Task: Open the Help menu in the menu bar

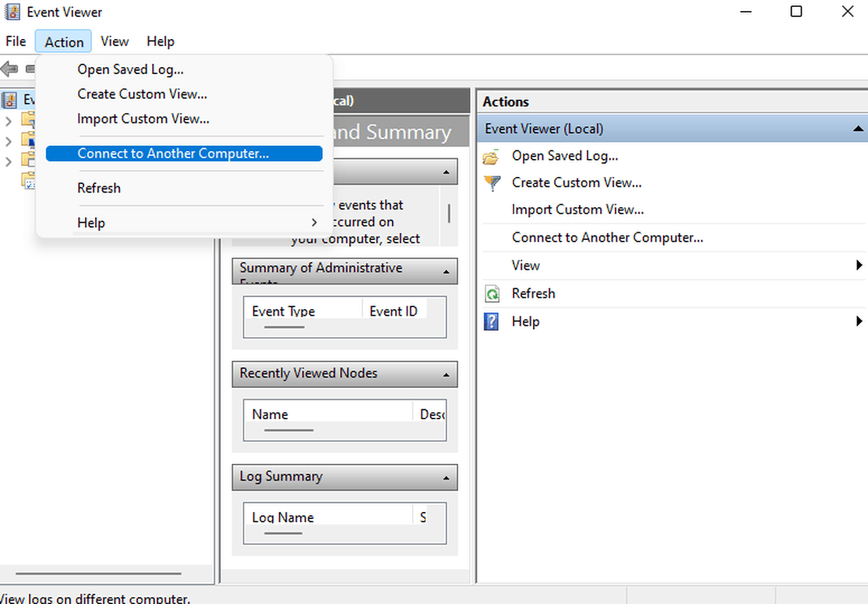Action: coord(161,41)
